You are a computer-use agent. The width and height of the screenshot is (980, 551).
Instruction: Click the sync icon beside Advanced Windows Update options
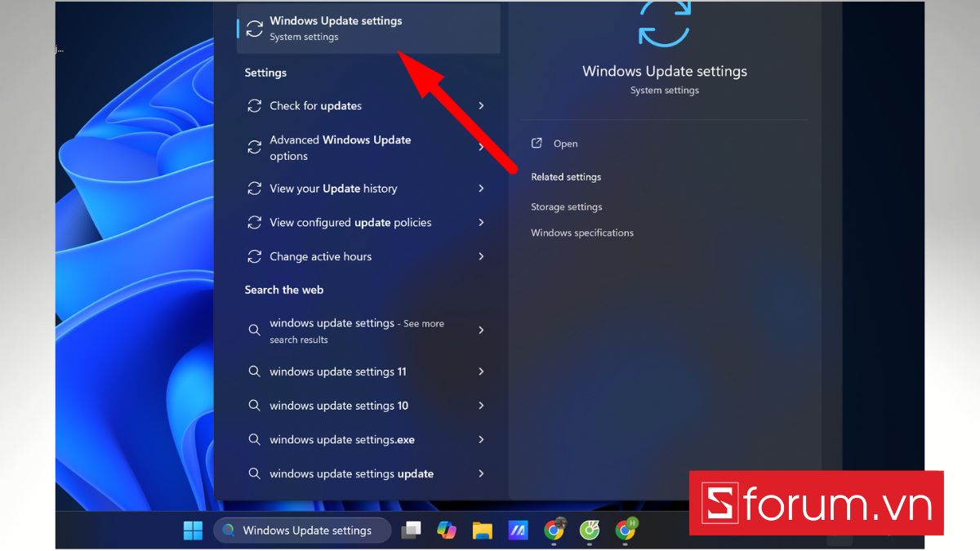click(x=254, y=148)
